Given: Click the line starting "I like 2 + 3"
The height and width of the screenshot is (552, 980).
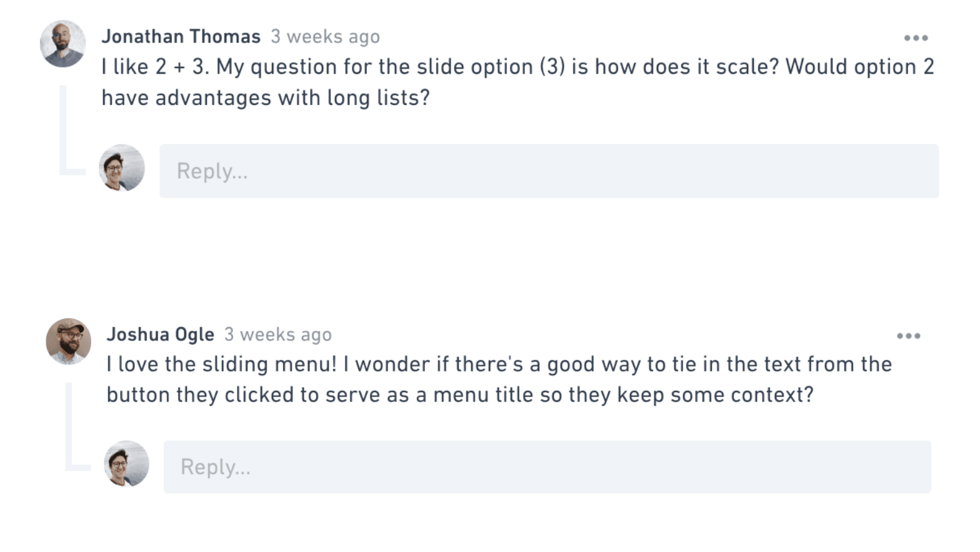Looking at the screenshot, I should 517,67.
